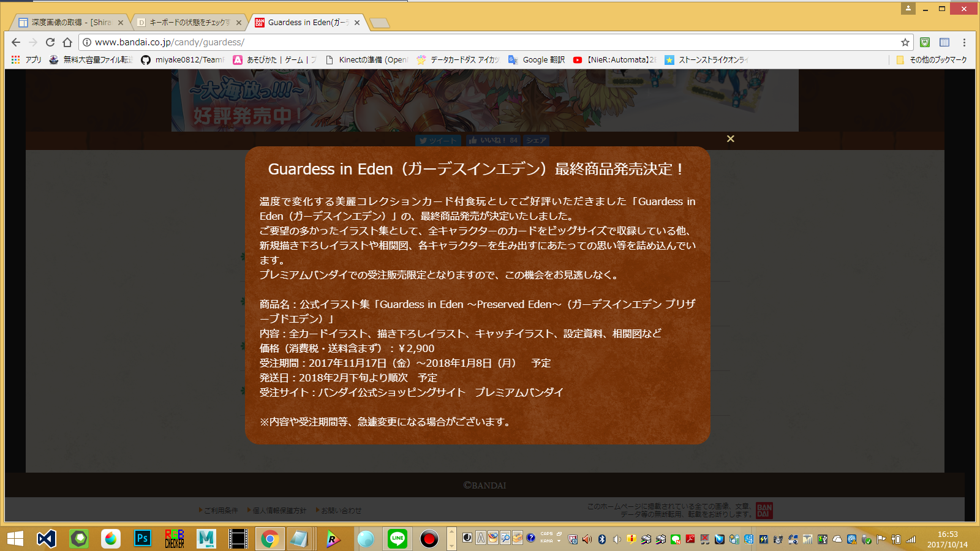This screenshot has height=551, width=980.
Task: Go back to the previous page
Action: (16, 42)
